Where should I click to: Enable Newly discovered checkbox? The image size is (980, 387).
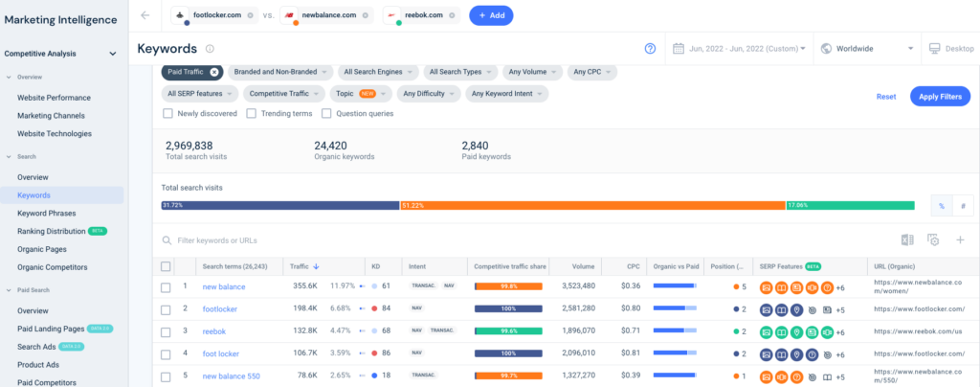point(168,113)
